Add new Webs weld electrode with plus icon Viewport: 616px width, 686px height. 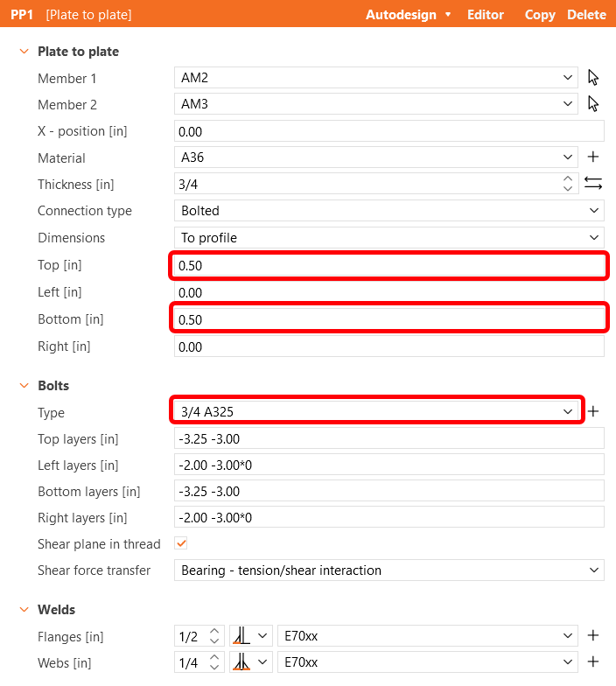(x=593, y=662)
